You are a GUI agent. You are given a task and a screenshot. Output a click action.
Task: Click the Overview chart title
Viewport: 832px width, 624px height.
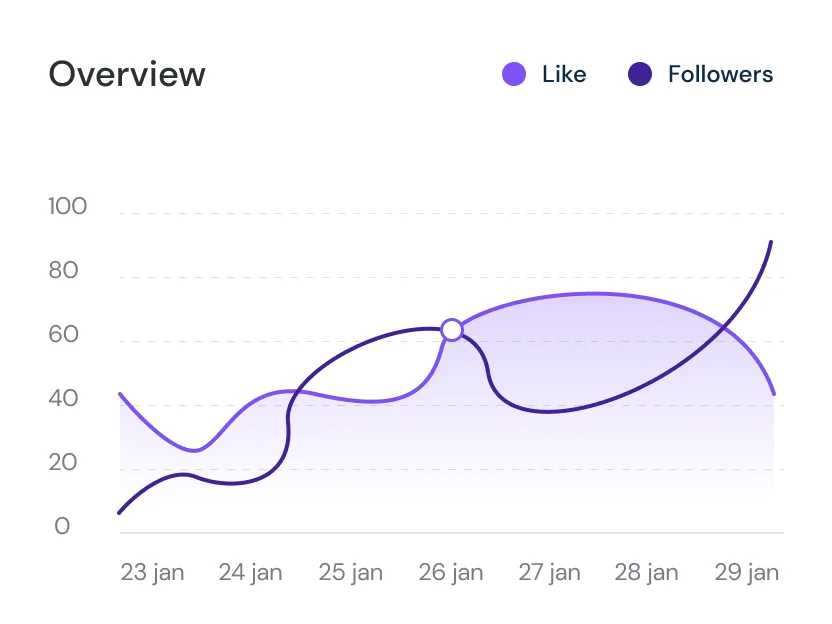(127, 74)
